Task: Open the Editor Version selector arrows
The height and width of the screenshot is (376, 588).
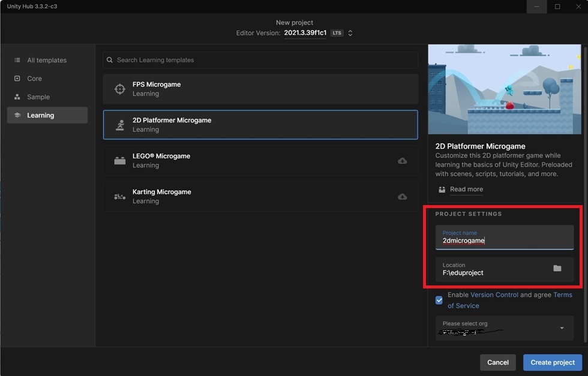Action: (x=350, y=33)
